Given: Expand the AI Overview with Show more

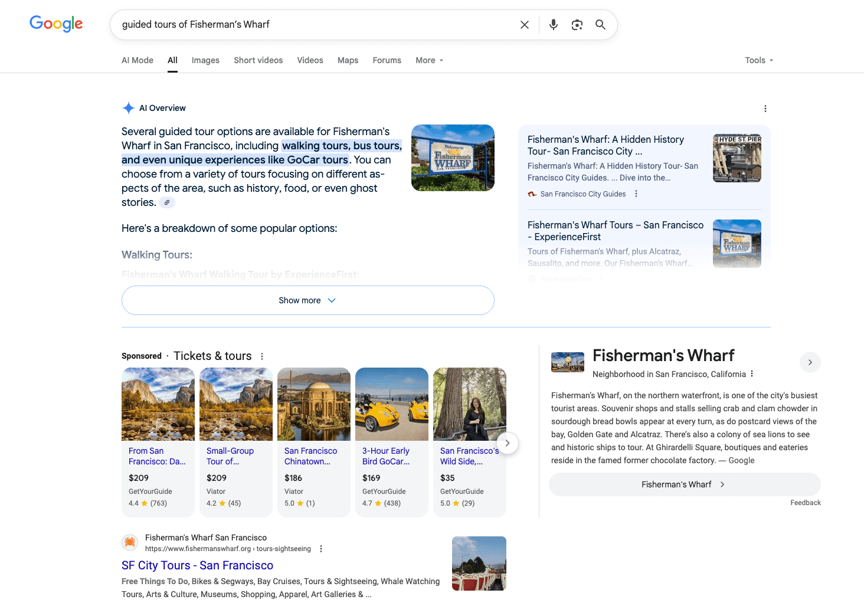Looking at the screenshot, I should click(307, 300).
